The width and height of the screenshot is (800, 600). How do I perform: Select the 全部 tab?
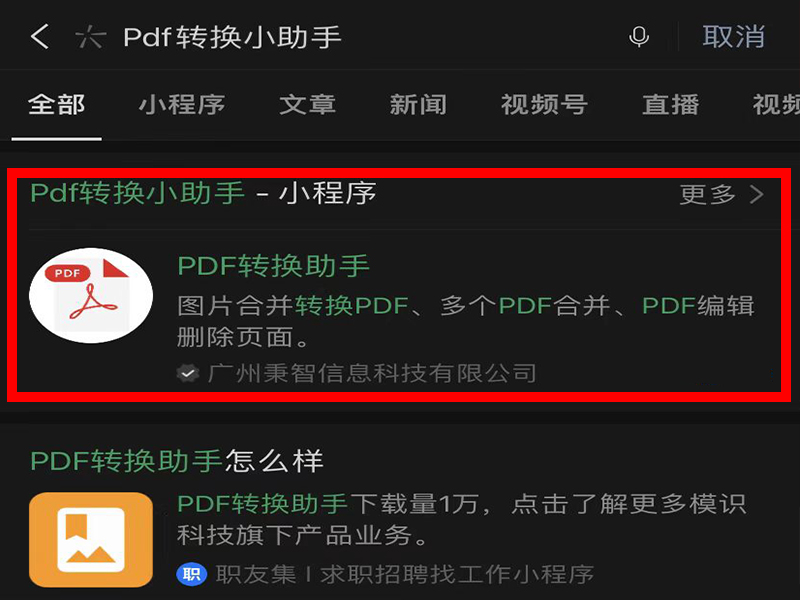click(x=56, y=105)
